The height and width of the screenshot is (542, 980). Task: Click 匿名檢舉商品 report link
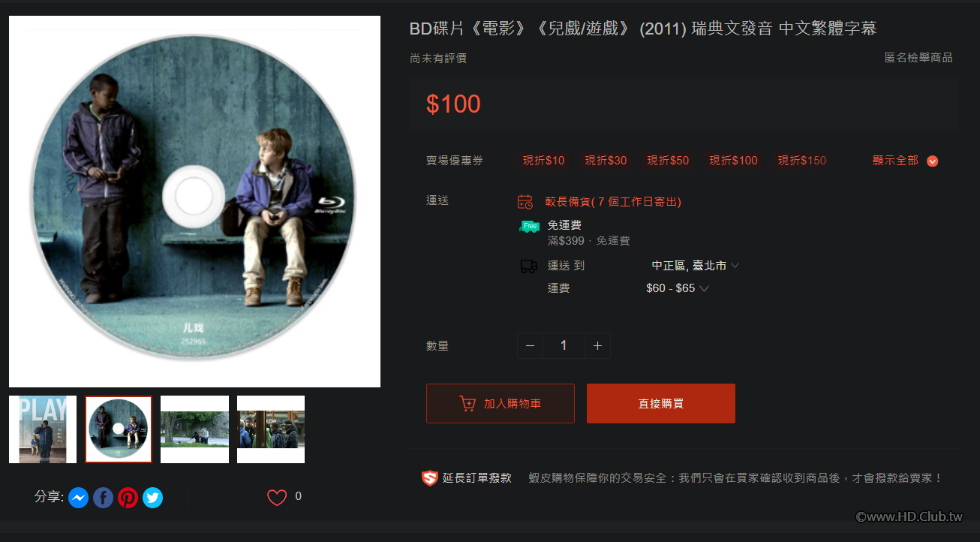click(x=918, y=58)
